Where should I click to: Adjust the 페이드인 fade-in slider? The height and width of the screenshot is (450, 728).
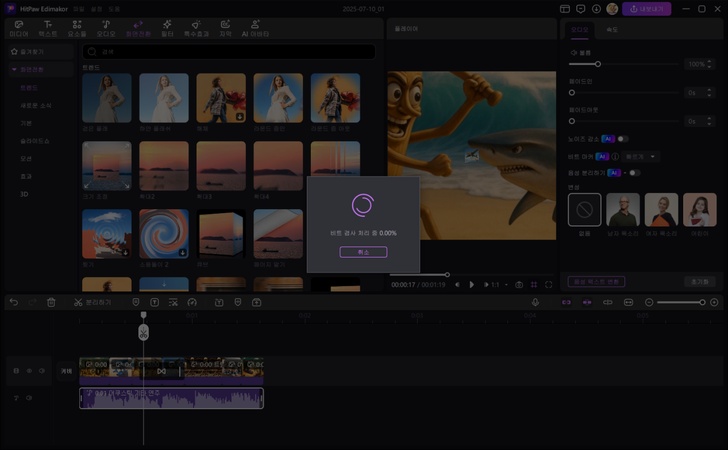624,93
